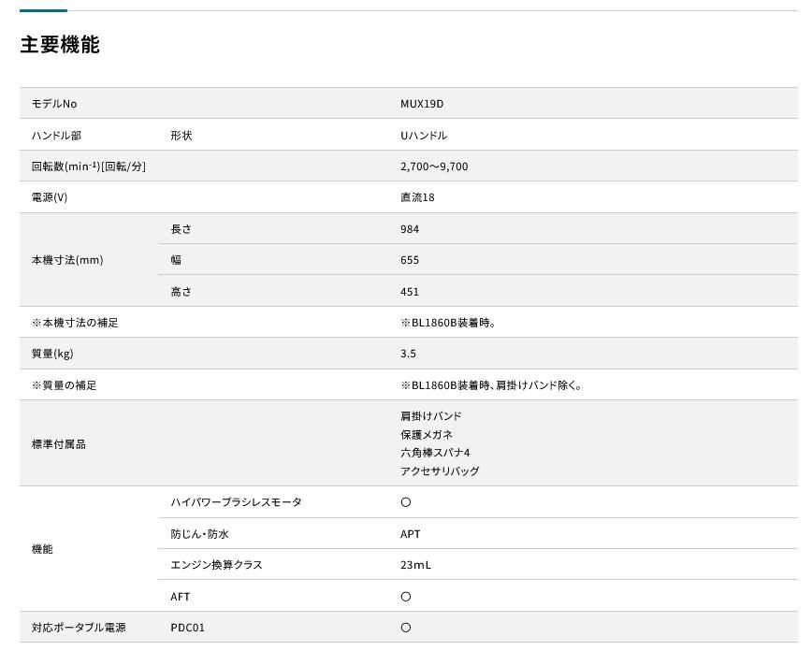Select the 2,700〜9,700 rotation value
Viewport: 812px width, 666px height.
(434, 166)
